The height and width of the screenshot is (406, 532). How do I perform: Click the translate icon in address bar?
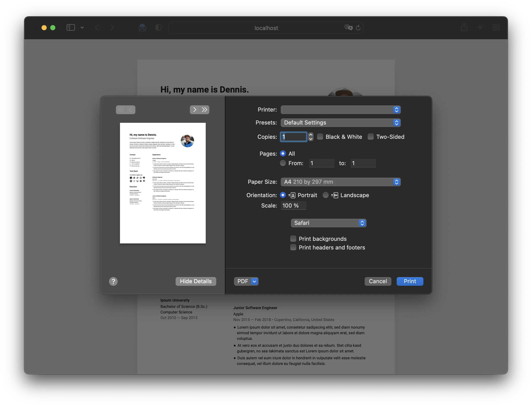[349, 27]
